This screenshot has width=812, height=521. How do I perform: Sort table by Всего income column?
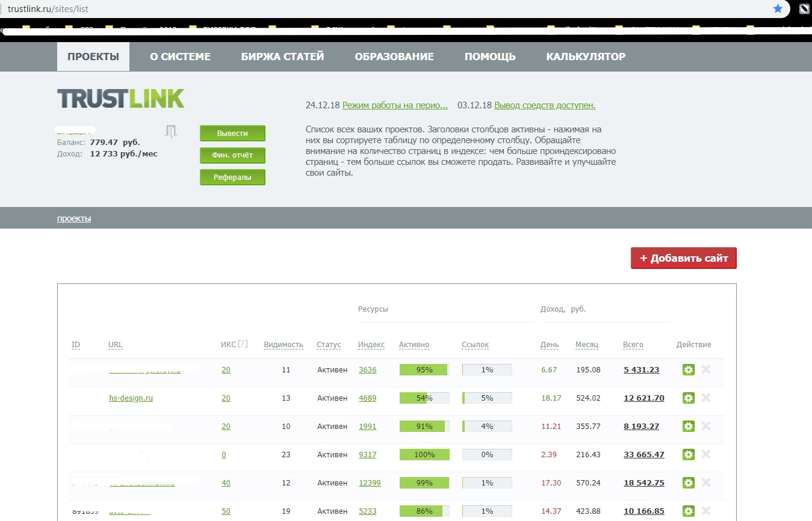coord(633,345)
